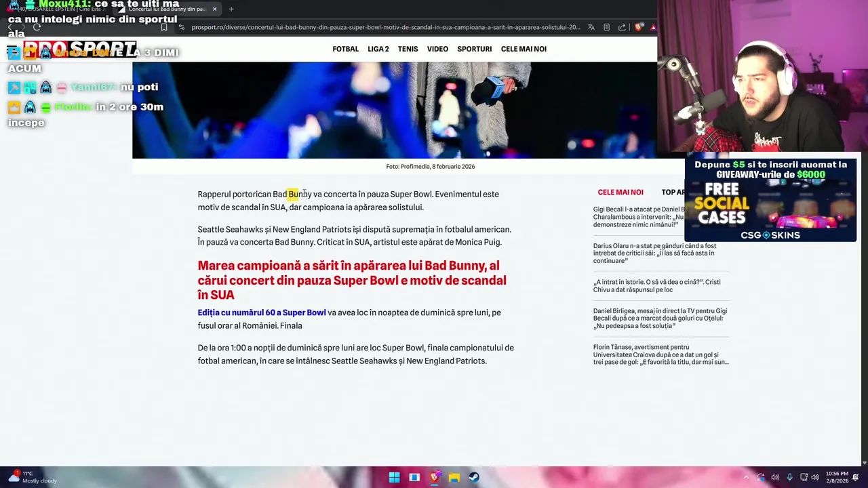This screenshot has width=868, height=488.
Task: Open Steam from the taskbar
Action: [x=474, y=477]
